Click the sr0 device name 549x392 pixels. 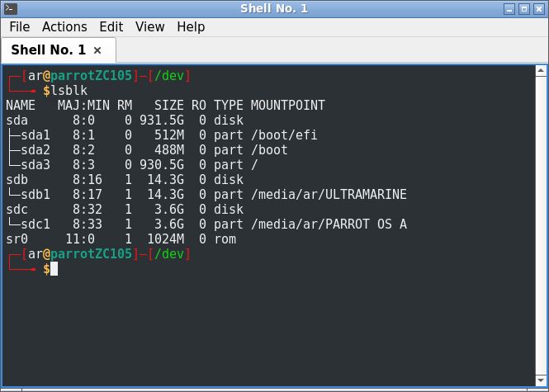coord(17,239)
